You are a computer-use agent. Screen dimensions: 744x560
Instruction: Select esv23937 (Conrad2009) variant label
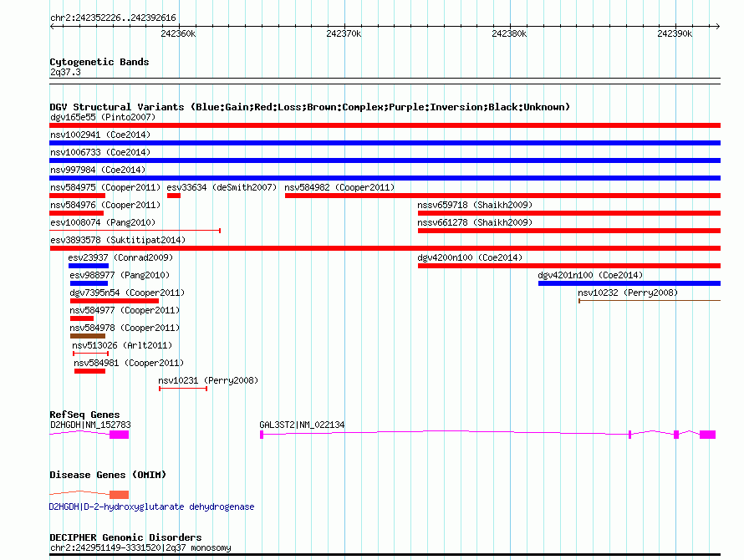120,257
